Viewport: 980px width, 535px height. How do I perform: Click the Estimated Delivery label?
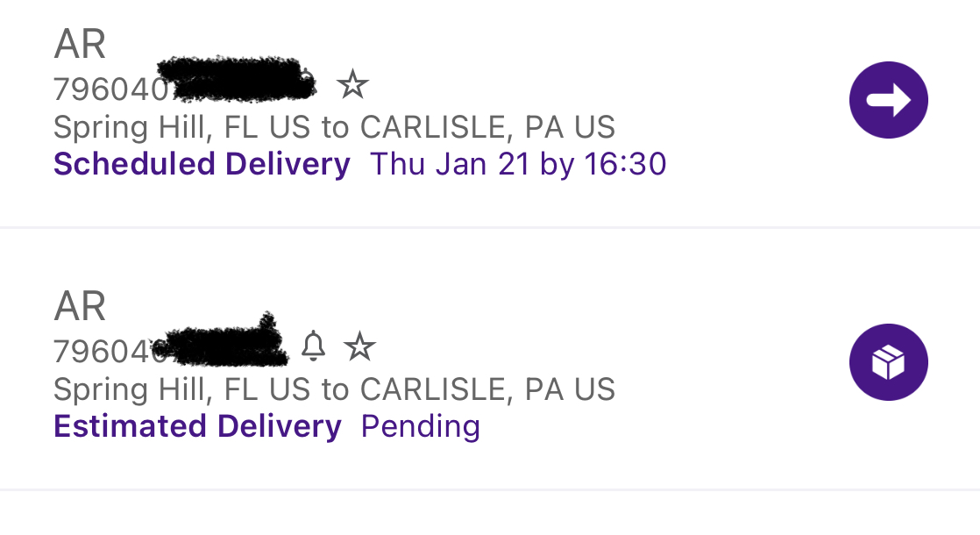(x=197, y=426)
